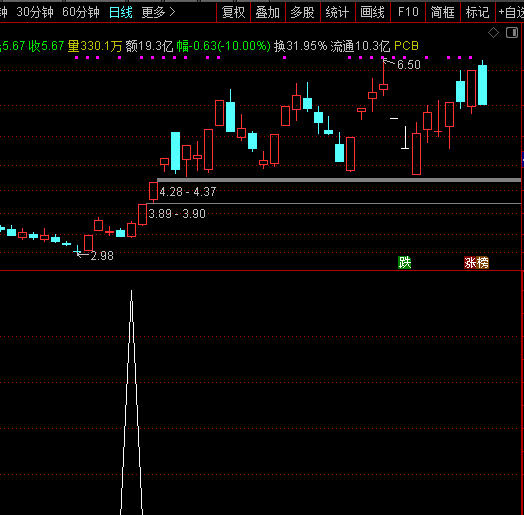
Task: Click the 额19.3亿 amount value
Action: (149, 46)
